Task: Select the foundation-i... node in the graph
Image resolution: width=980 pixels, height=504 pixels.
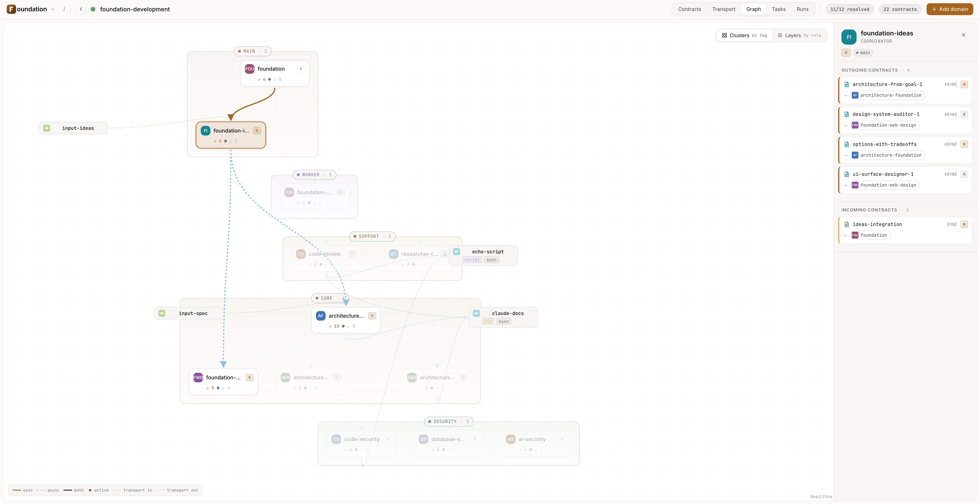Action: (230, 135)
